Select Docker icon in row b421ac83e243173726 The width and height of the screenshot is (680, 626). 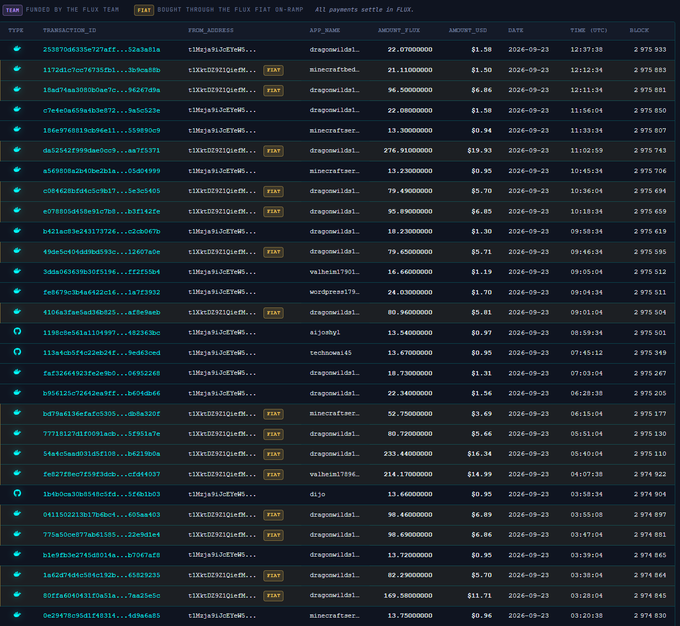pos(17,230)
